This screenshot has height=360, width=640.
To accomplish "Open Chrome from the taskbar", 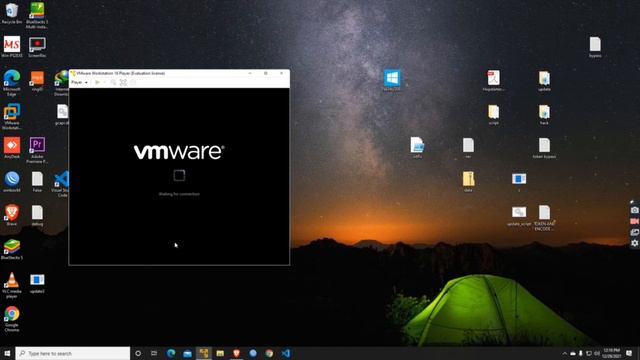I will click(x=269, y=353).
